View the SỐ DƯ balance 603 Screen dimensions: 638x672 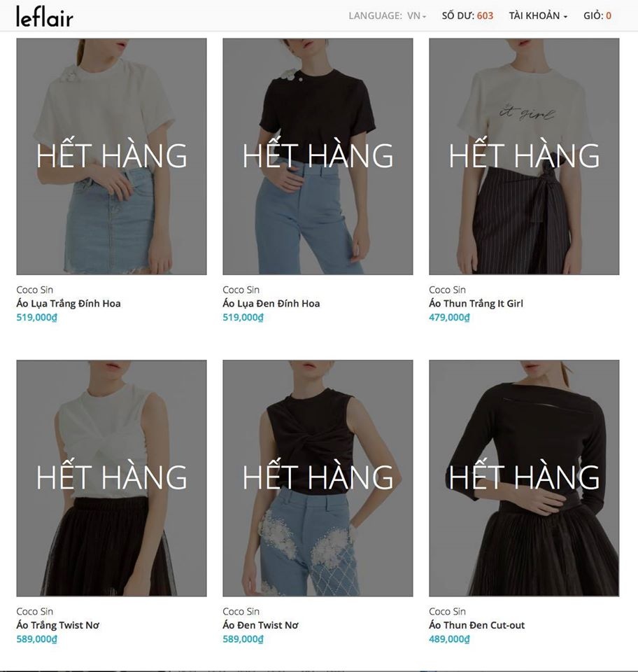pos(467,16)
